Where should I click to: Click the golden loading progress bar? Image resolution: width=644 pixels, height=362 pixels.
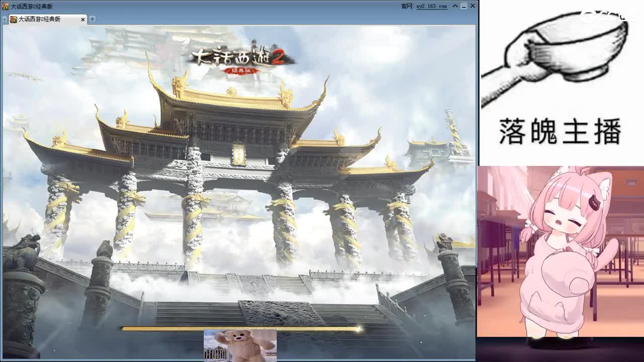pyautogui.click(x=241, y=329)
